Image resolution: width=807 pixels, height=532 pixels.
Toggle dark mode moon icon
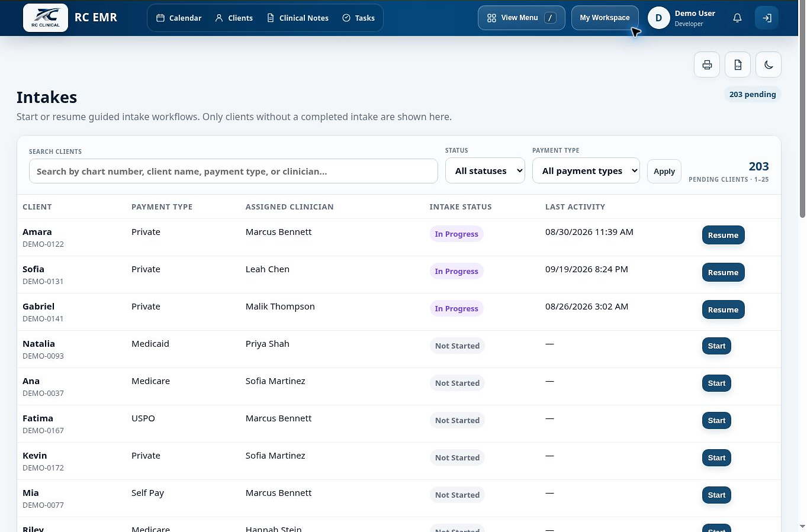tap(769, 65)
